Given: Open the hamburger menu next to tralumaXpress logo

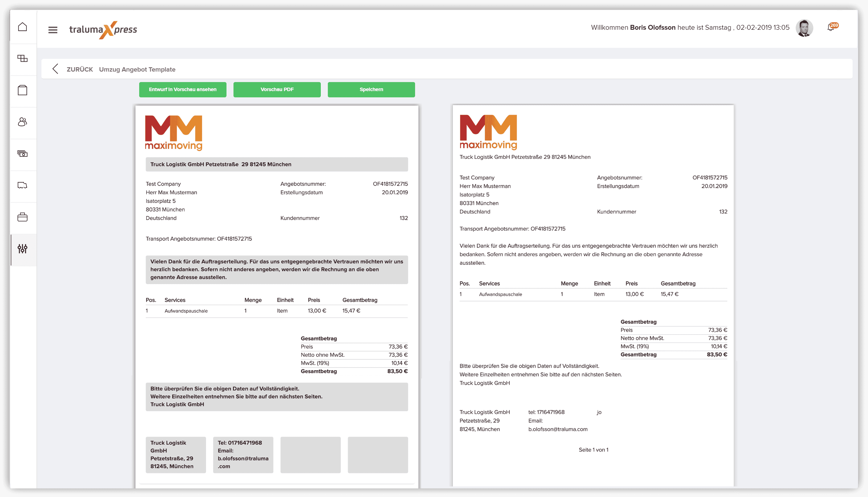Looking at the screenshot, I should (x=53, y=30).
